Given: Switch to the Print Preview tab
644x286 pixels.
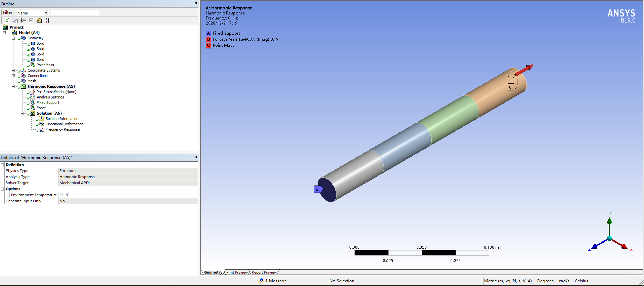Looking at the screenshot, I should coord(237,272).
